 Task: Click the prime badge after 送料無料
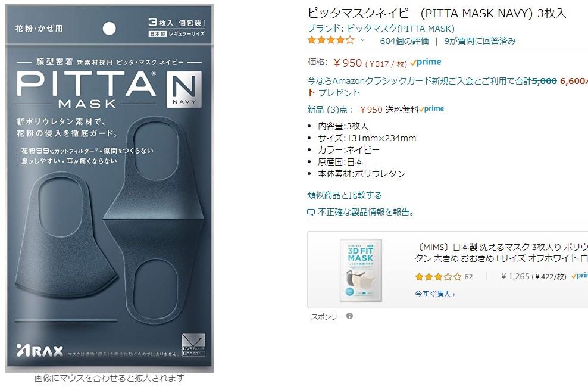pos(431,109)
